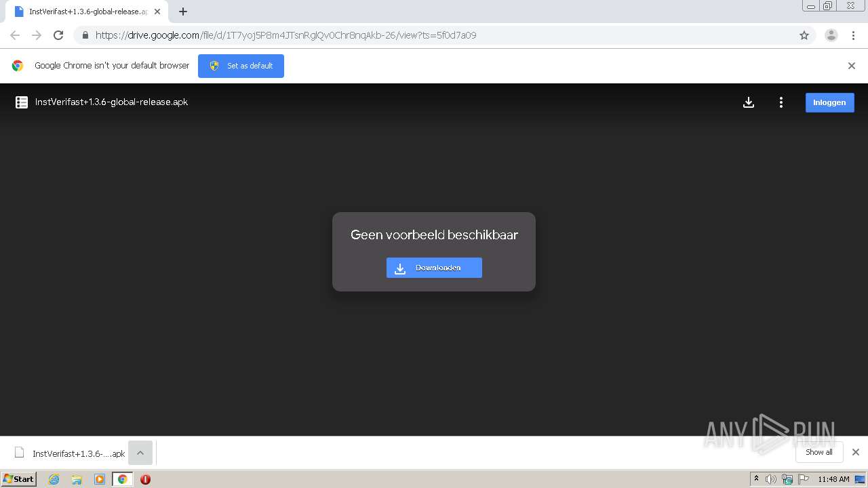The height and width of the screenshot is (488, 868).
Task: Expand the download item options chevron
Action: 140,453
